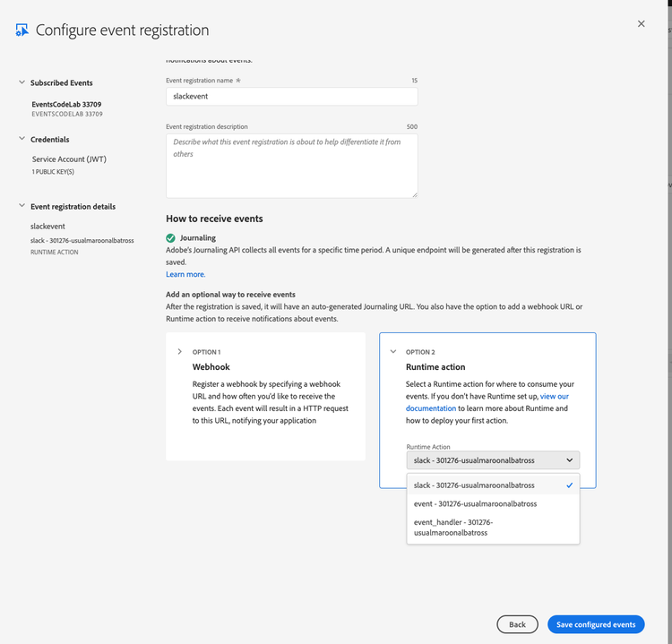Select Service Account (JWT) credential
Viewport: 672px width, 644px height.
(69, 159)
